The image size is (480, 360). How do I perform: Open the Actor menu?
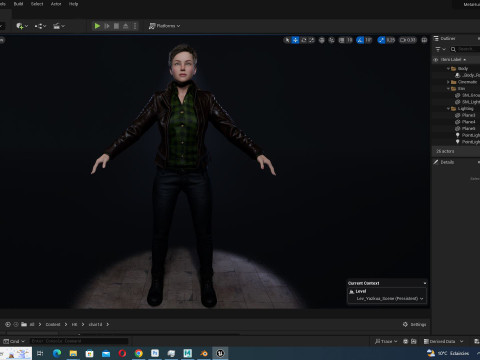[x=56, y=4]
